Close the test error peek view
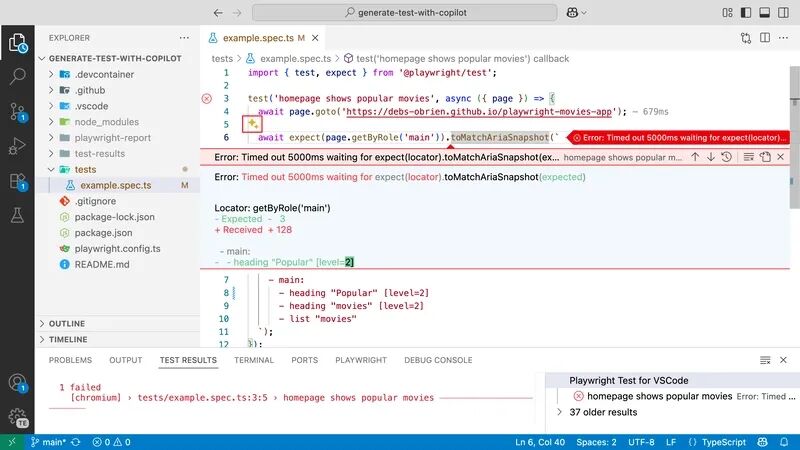Viewport: 800px width, 450px height. (x=781, y=157)
